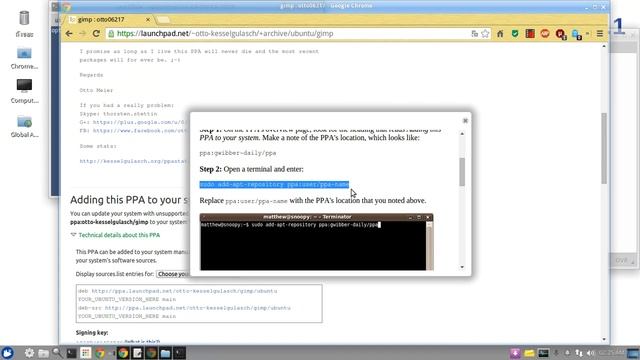Click the popup's scrollbar thumb

point(462,171)
